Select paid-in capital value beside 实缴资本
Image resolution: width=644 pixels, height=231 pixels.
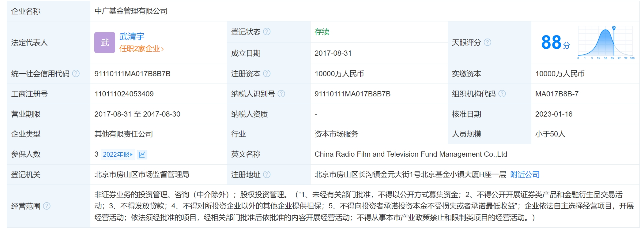[560, 73]
